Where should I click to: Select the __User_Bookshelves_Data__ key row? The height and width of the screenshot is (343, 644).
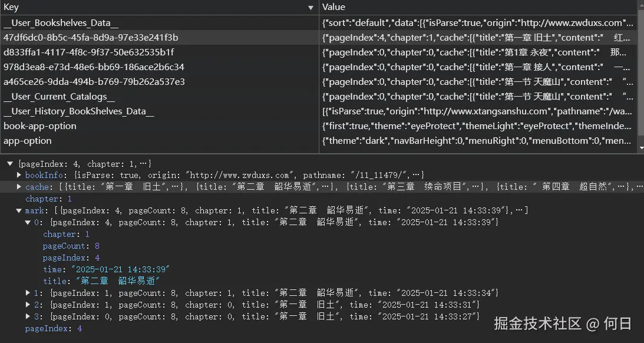click(61, 23)
